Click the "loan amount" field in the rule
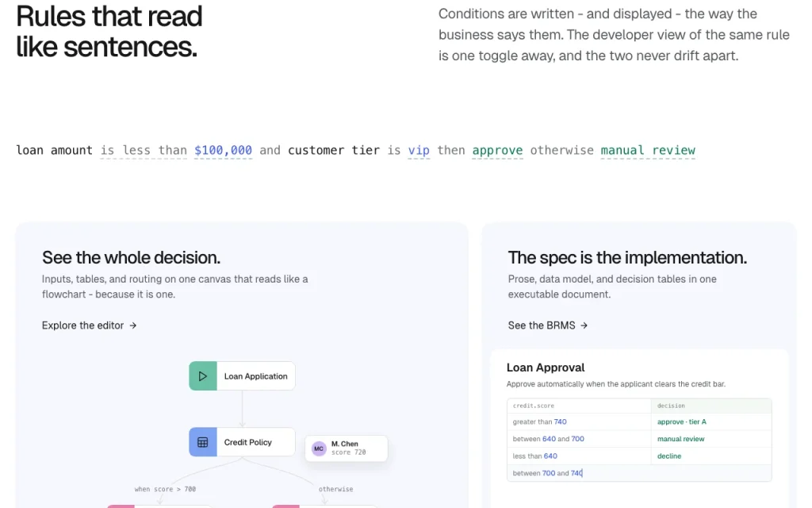 tap(55, 150)
